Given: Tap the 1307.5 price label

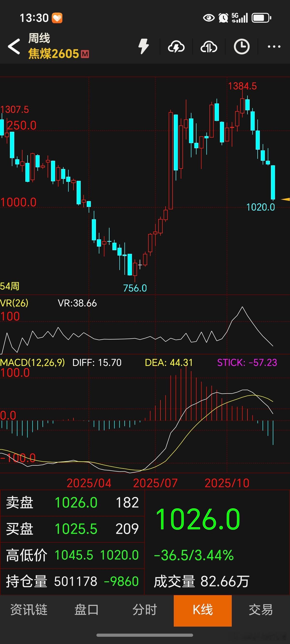Looking at the screenshot, I should point(14,110).
